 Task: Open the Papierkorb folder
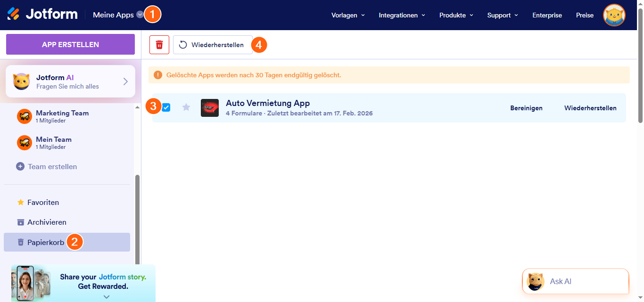67,242
